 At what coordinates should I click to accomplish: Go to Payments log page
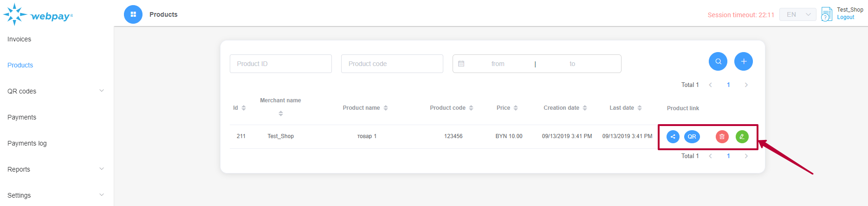point(27,143)
